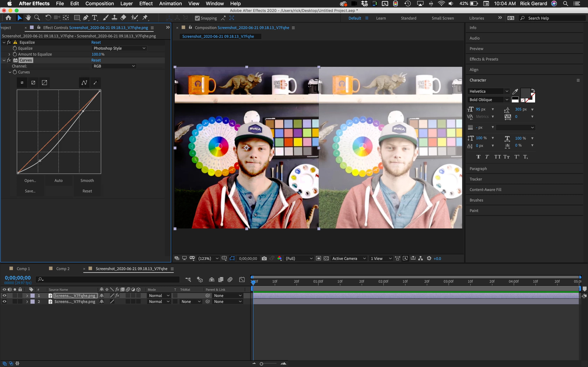Click the take snapshot camera icon
Image resolution: width=588 pixels, height=367 pixels.
264,259
